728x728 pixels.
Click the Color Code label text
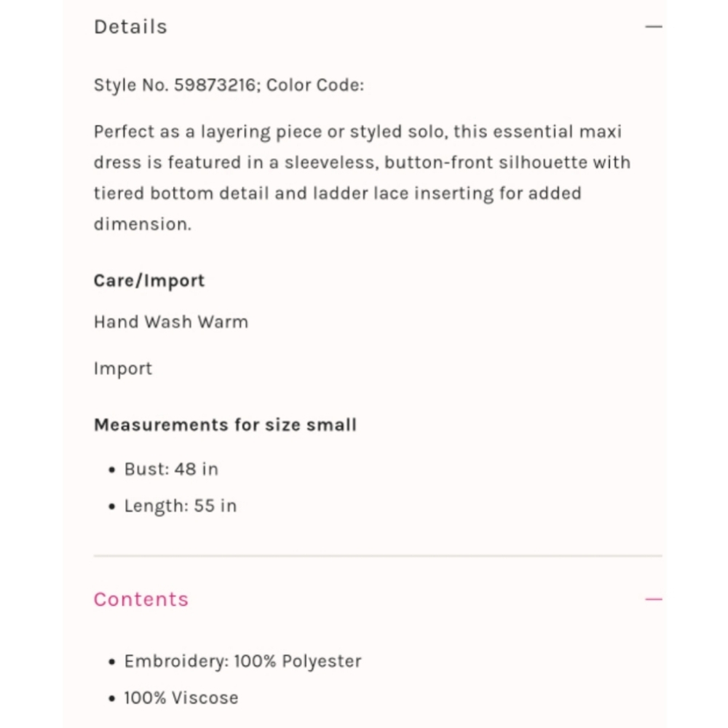click(x=315, y=85)
